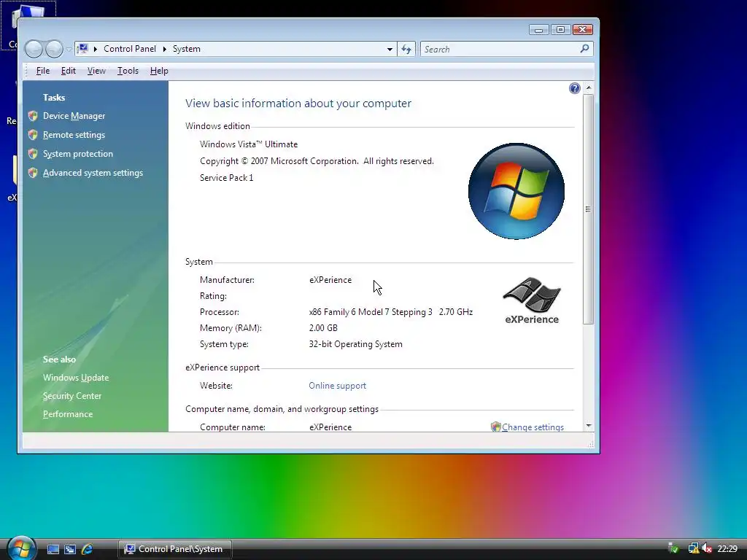The height and width of the screenshot is (560, 747).
Task: Open the Edit menu
Action: pos(68,71)
